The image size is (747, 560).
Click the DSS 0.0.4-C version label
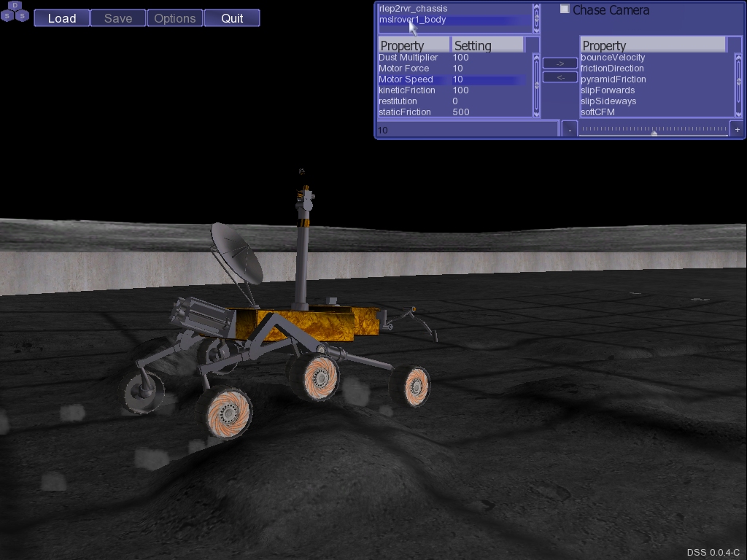point(713,553)
